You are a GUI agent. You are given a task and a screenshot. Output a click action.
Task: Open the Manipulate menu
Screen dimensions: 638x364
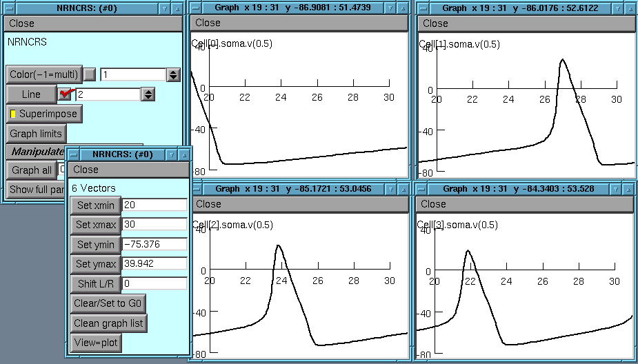(36, 151)
